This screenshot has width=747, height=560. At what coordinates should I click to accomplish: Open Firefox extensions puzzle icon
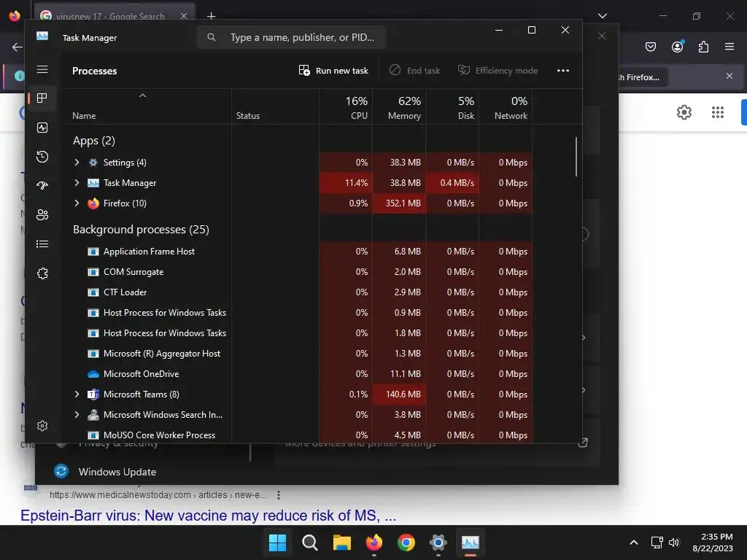tap(703, 47)
